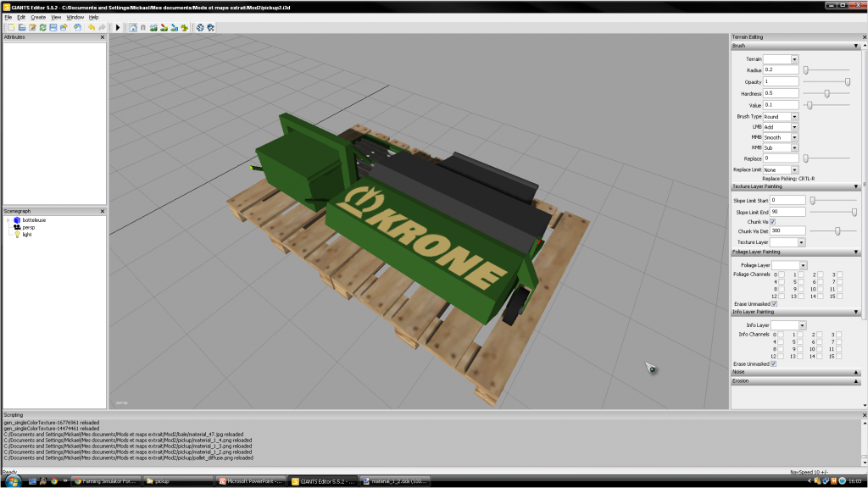Select the foliage tree paint icon
This screenshot has width=868, height=488.
[184, 28]
